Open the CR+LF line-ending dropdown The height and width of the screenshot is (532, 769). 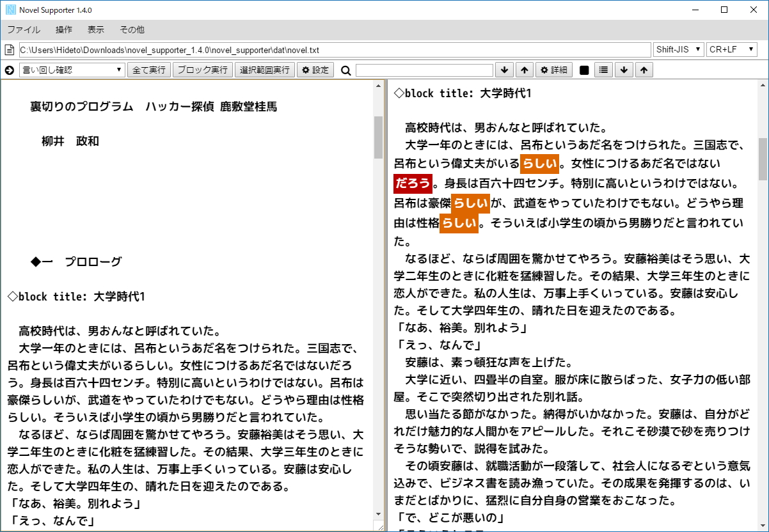click(731, 49)
